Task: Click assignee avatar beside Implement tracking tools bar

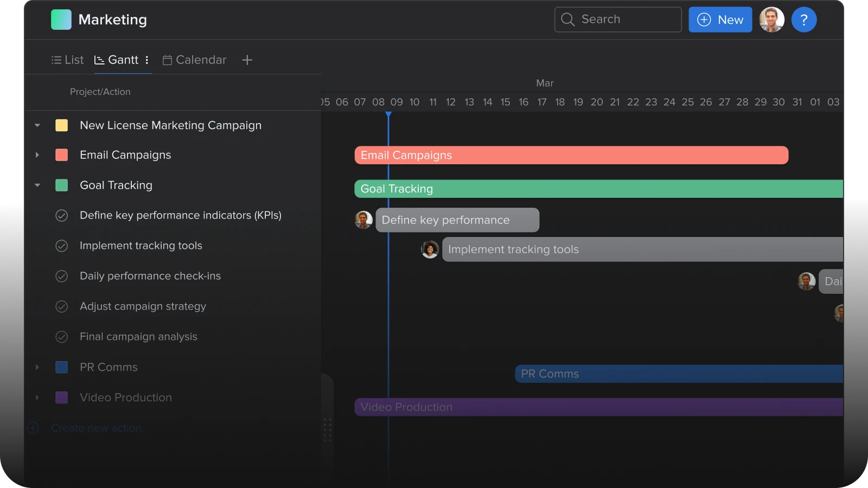Action: click(430, 249)
